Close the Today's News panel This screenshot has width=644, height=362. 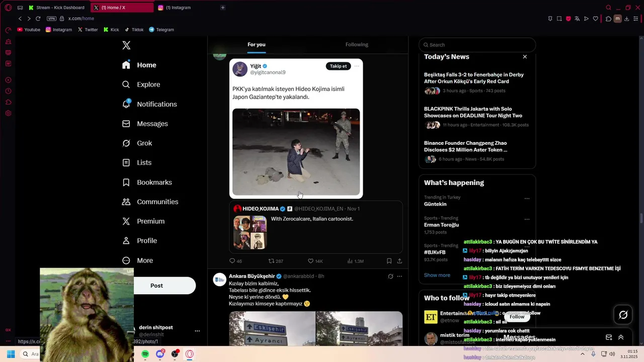[x=525, y=57]
